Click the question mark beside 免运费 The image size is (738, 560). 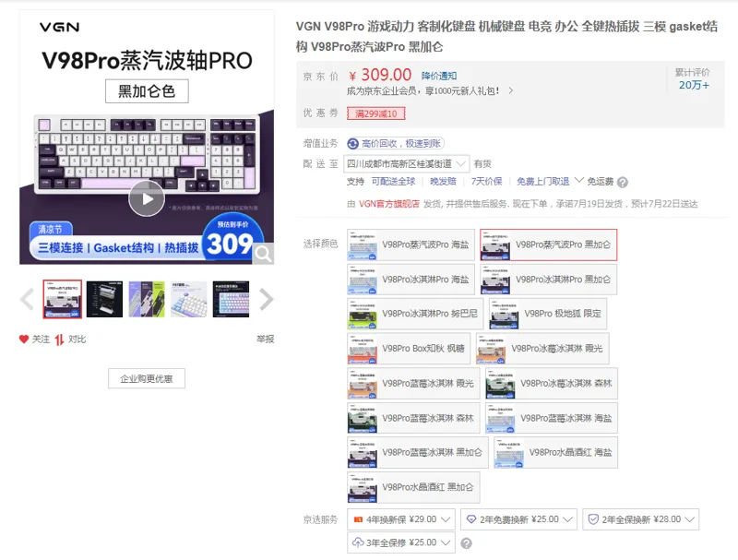[x=622, y=182]
